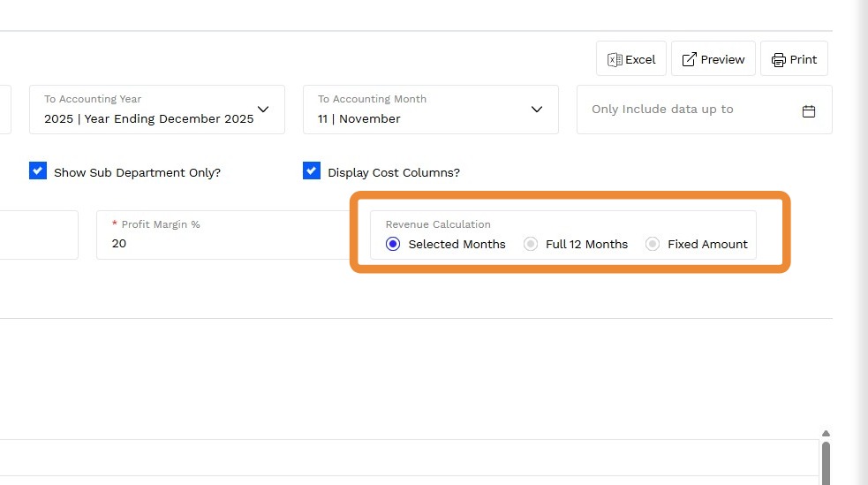The width and height of the screenshot is (868, 485).
Task: Click the 'Only Include data up to' field
Action: tap(689, 110)
